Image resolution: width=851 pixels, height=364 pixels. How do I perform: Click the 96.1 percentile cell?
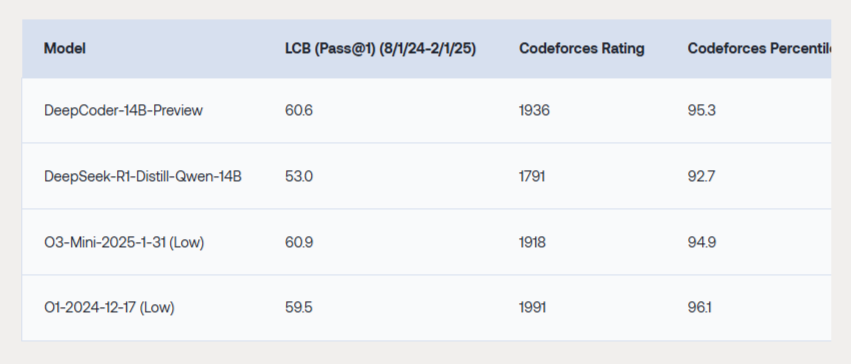tap(700, 308)
